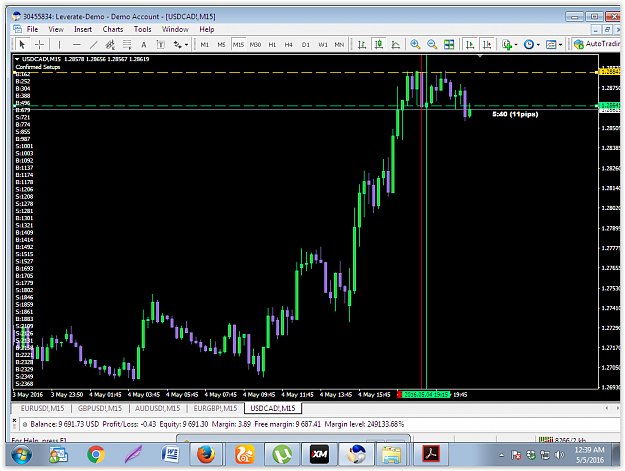Select the Fibonacci retracement tool
Image resolution: width=625 pixels, height=471 pixels.
[127, 44]
